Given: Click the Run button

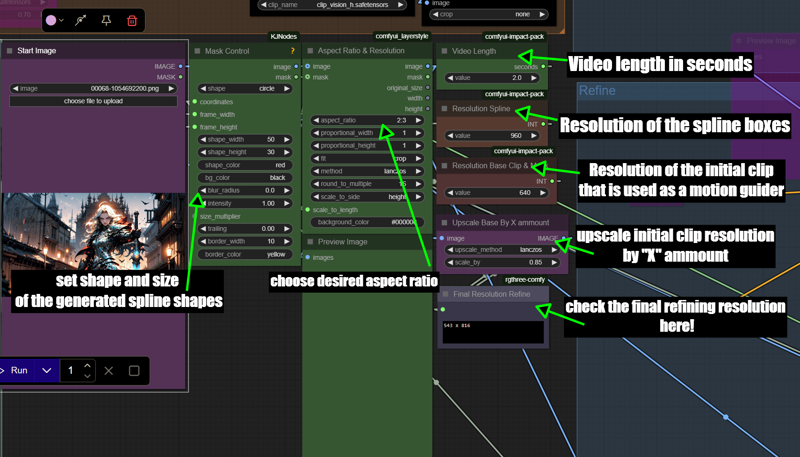Looking at the screenshot, I should click(15, 371).
